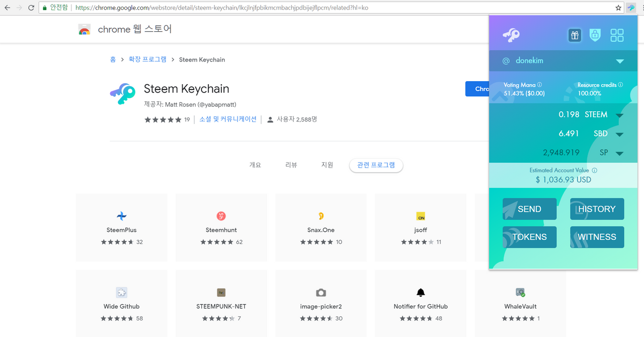Screen dimensions: 644x337
Task: Click the browser forward arrow
Action: point(19,8)
